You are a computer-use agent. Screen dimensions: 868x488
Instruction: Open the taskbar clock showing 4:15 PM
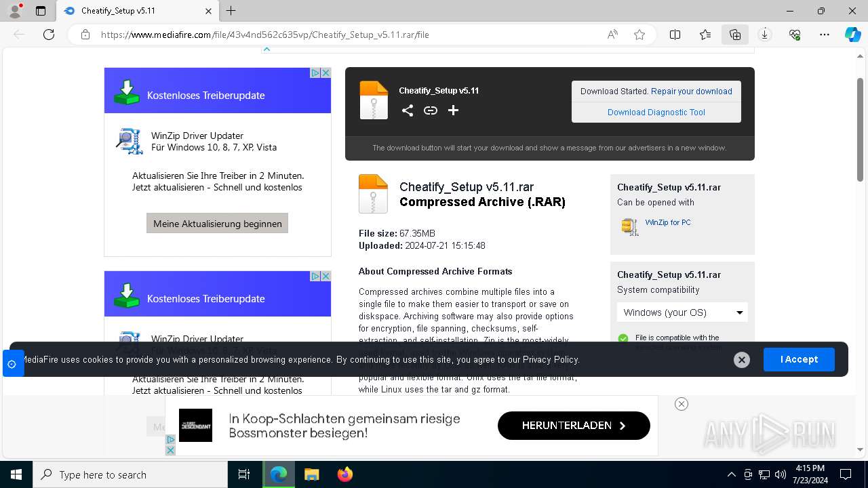(809, 474)
